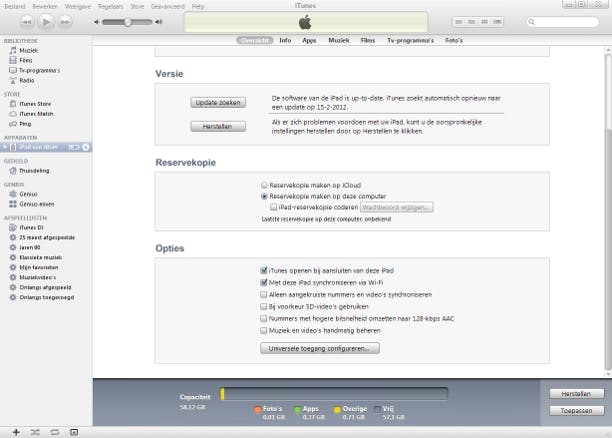Image resolution: width=612 pixels, height=438 pixels.
Task: Open the Help menu
Action: pos(198,6)
